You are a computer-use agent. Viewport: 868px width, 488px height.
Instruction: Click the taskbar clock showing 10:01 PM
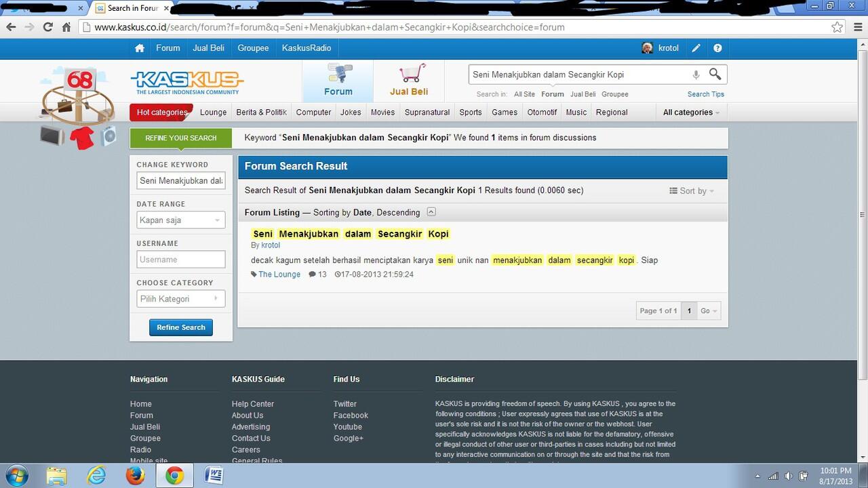click(835, 476)
